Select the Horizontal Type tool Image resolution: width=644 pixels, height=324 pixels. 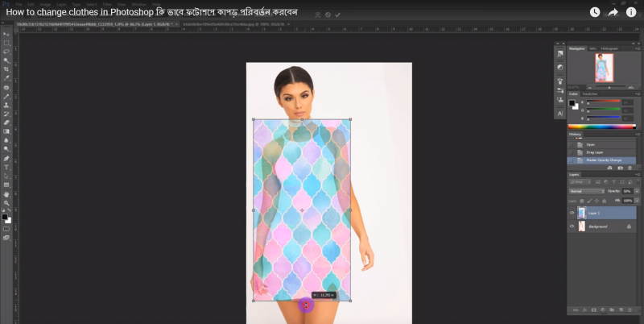tap(6, 168)
